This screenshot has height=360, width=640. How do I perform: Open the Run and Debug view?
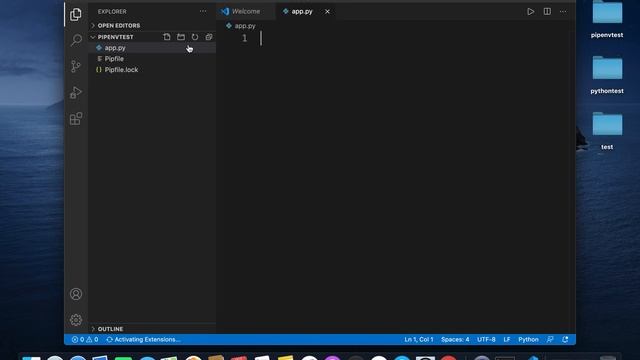coord(76,92)
